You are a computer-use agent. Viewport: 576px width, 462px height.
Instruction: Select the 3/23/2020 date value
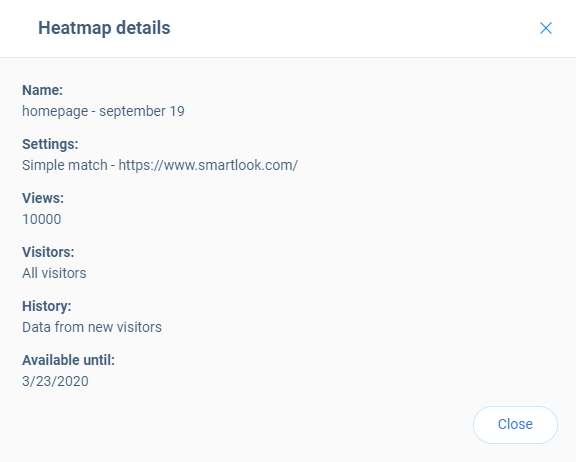pos(55,381)
